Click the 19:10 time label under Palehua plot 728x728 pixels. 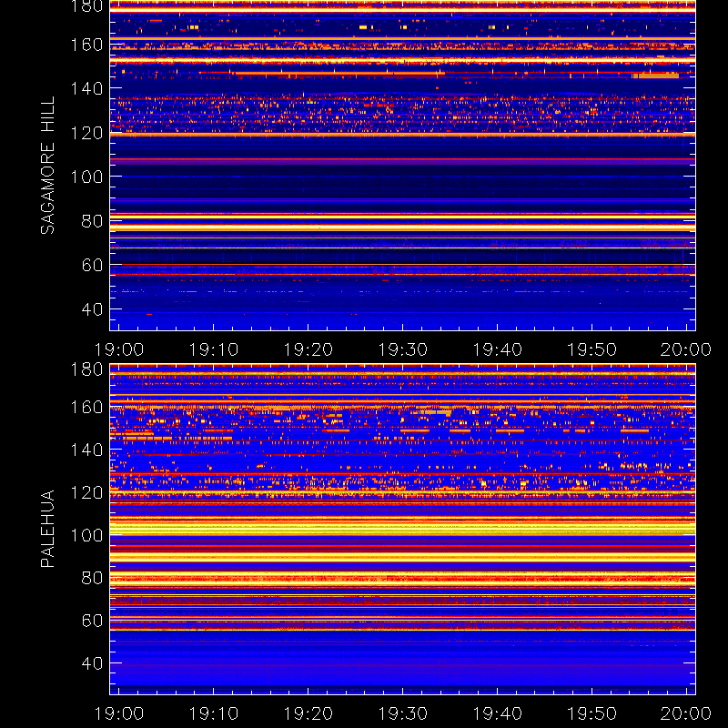click(x=214, y=713)
